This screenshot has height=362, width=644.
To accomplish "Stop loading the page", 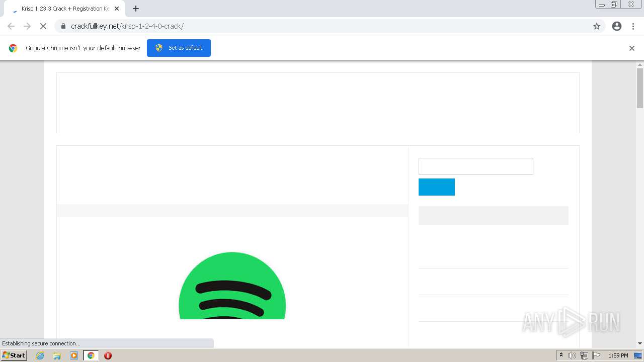I will click(x=43, y=26).
